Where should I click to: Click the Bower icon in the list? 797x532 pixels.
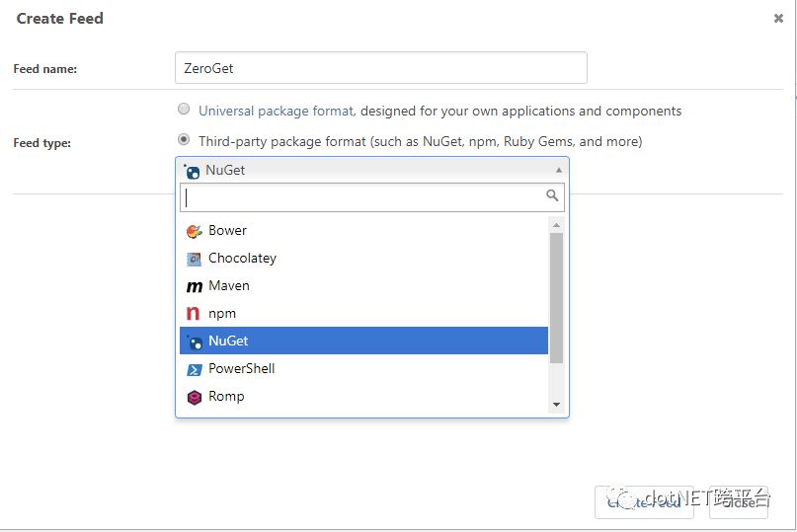pos(194,231)
